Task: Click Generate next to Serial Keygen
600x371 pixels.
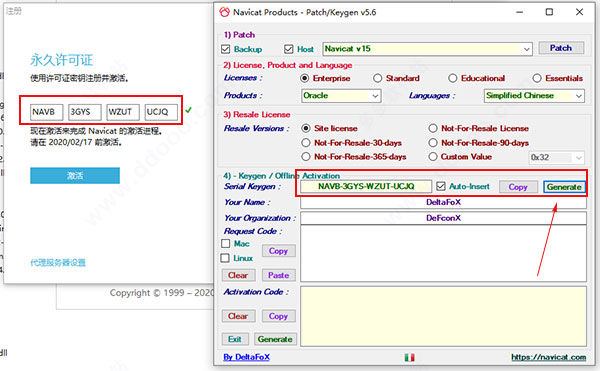Action: coord(564,187)
